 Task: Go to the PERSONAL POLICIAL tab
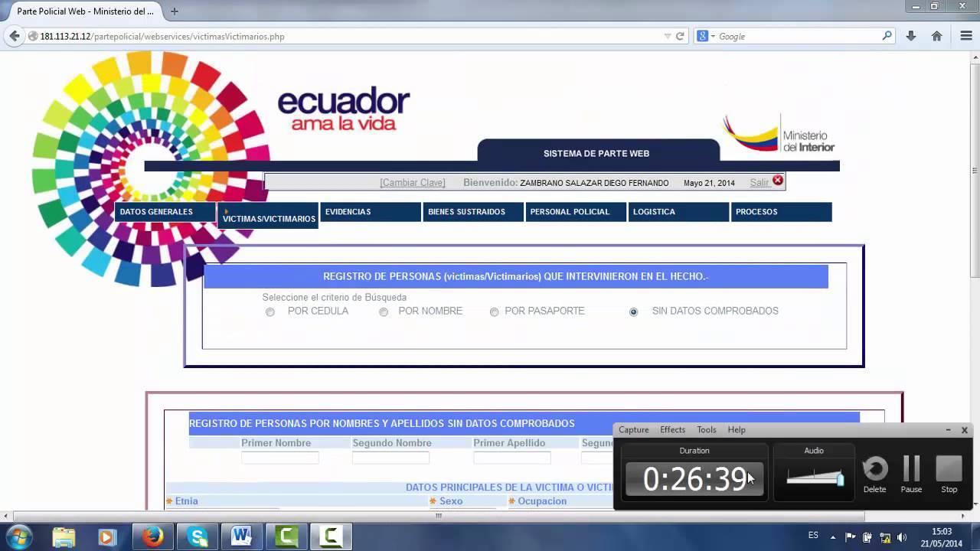[576, 212]
